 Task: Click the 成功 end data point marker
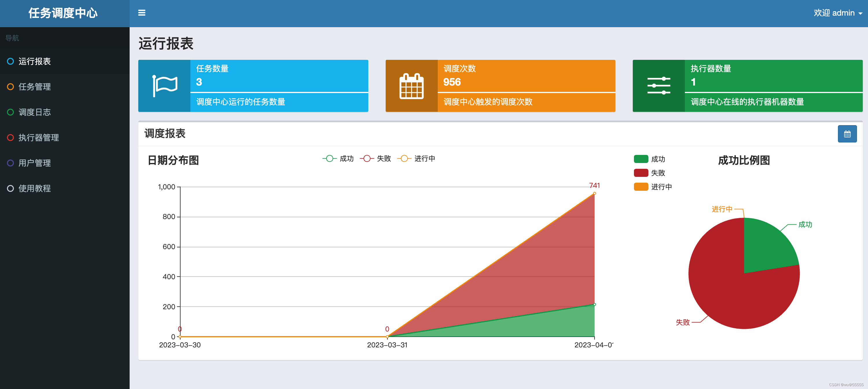coord(594,304)
